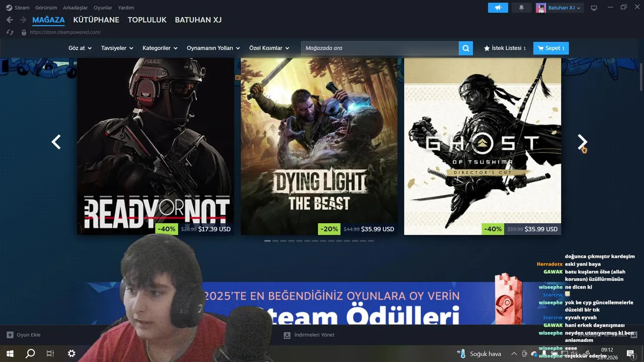This screenshot has width=644, height=362.
Task: Select the first carousel page indicator
Action: click(x=268, y=241)
